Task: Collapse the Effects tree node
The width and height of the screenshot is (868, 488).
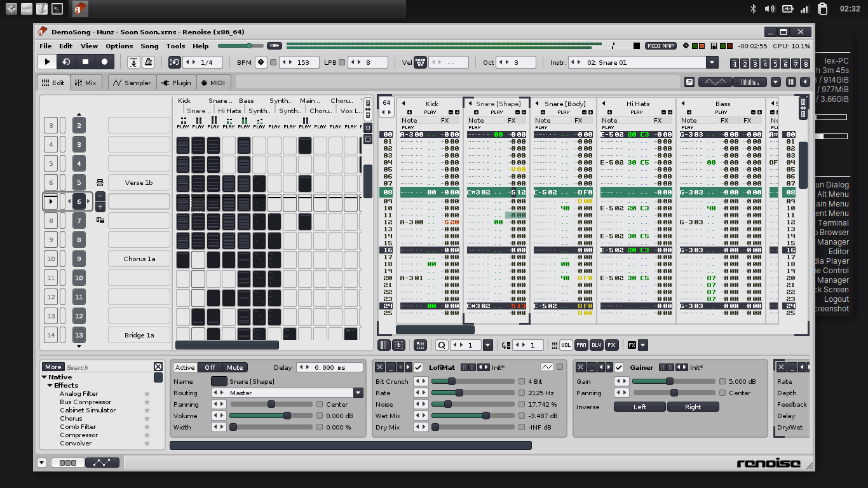Action: tap(50, 386)
